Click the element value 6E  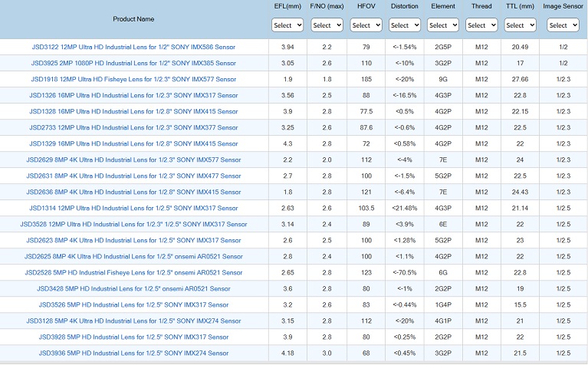443,225
